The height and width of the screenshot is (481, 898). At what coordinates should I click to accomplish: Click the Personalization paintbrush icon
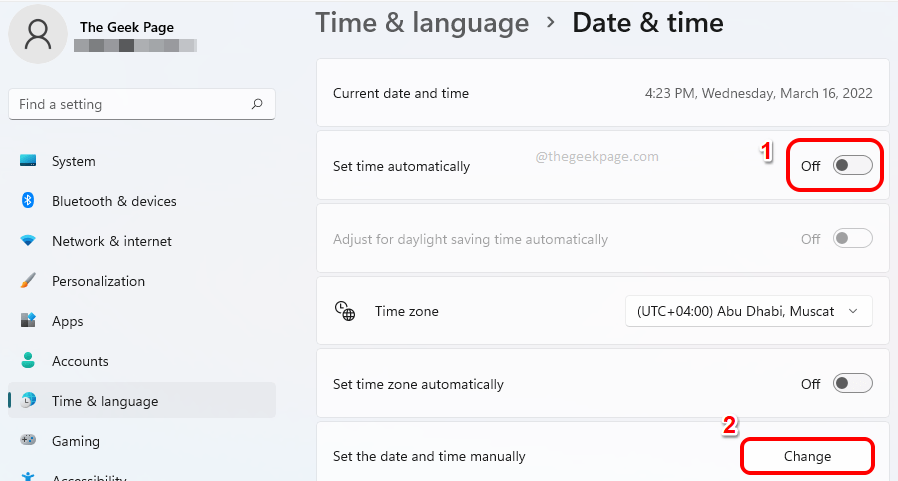[28, 281]
